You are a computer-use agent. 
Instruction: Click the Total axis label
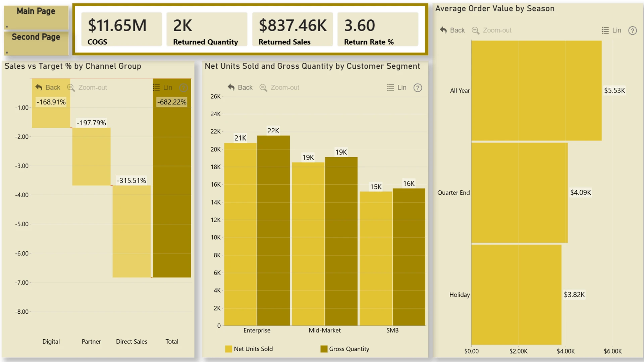(172, 342)
